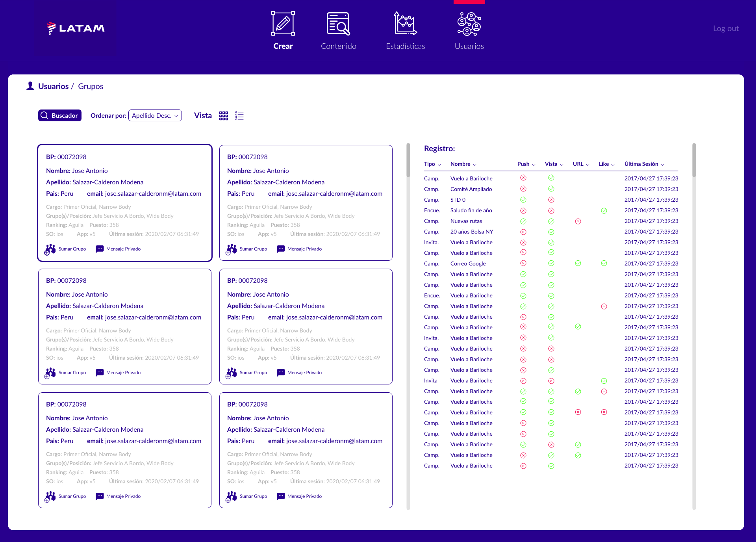This screenshot has height=542, width=756.
Task: Click the Usuarios breadcrumb link
Action: tap(53, 86)
